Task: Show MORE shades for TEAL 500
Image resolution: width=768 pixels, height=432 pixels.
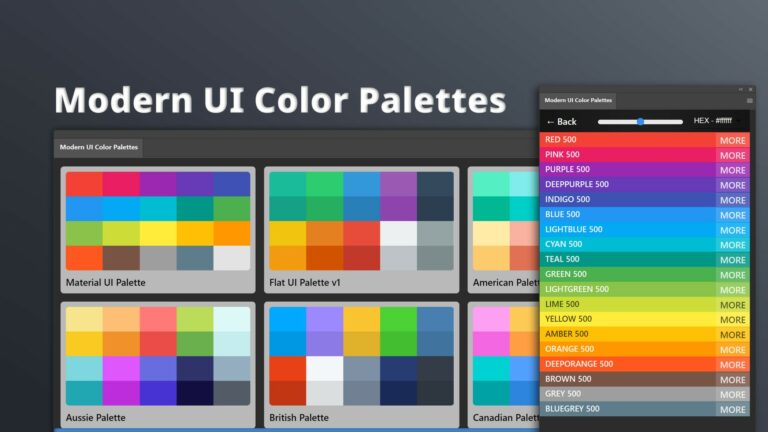Action: click(x=732, y=260)
